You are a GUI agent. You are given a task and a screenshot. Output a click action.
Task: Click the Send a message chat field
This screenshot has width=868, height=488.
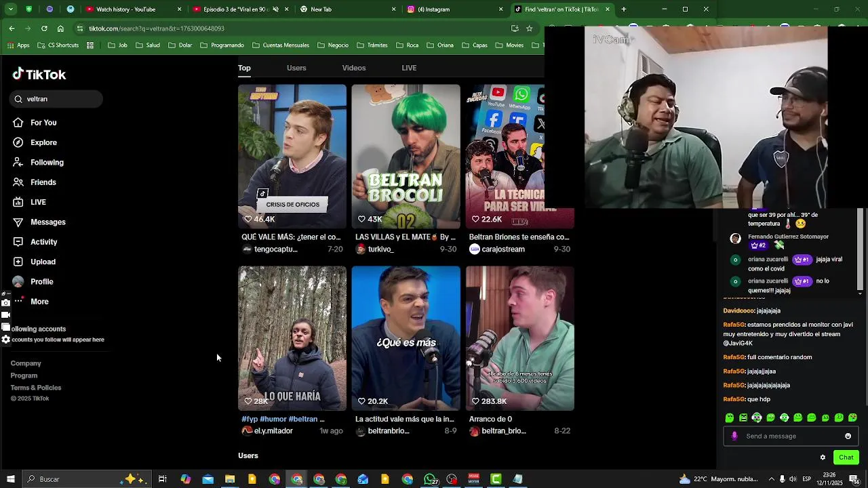tap(791, 436)
